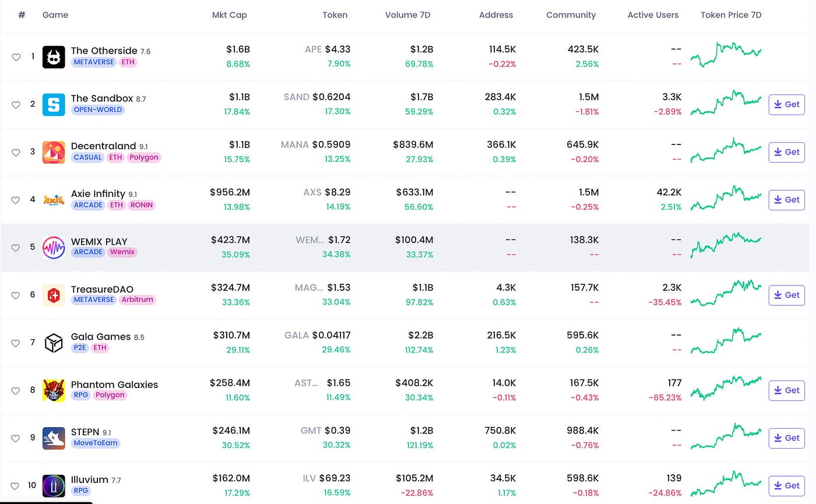
Task: Click Get in the TreasureDAO row
Action: coord(786,295)
